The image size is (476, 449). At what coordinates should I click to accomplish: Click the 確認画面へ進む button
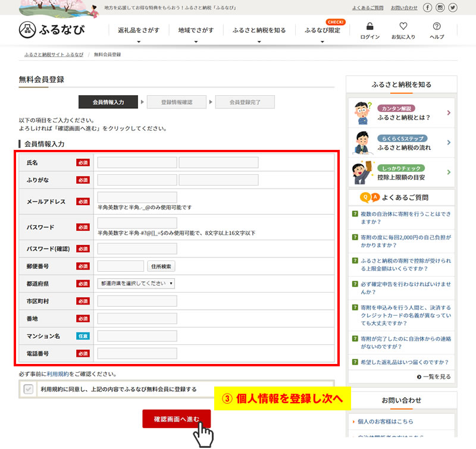coord(176,419)
